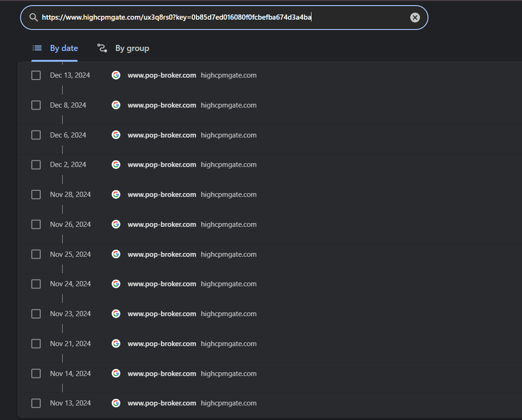The image size is (522, 420).
Task: Select checkbox for Nov 21, 2024 entry
Action: tap(36, 343)
